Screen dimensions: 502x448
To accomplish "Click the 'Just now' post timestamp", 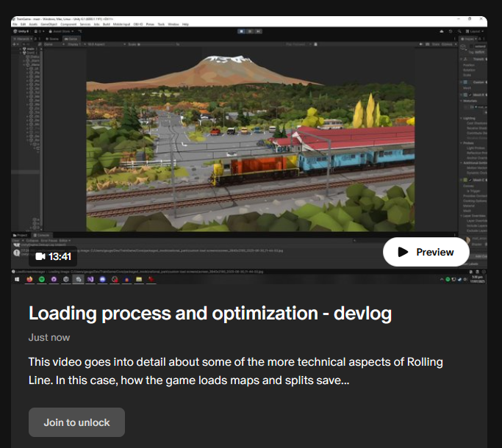I will pos(49,337).
